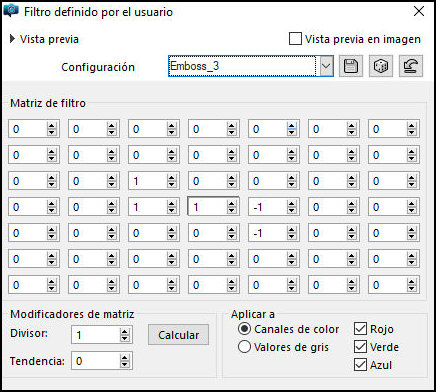Click the application icon in the title bar
The width and height of the screenshot is (436, 392).
pyautogui.click(x=11, y=11)
